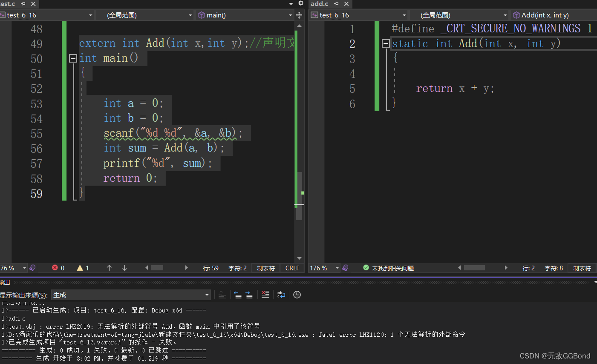Switch to the test.c tab
Screen dimensions: 597x364
(8, 4)
